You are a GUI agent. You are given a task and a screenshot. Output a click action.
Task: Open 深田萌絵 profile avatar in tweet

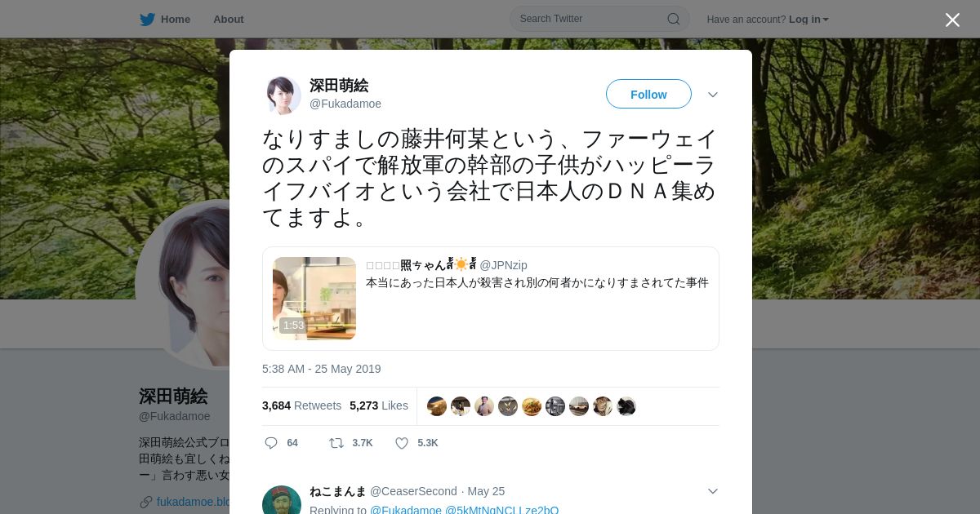282,95
